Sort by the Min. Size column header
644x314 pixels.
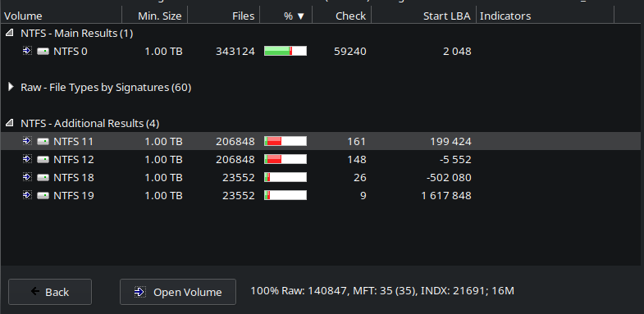click(x=155, y=16)
